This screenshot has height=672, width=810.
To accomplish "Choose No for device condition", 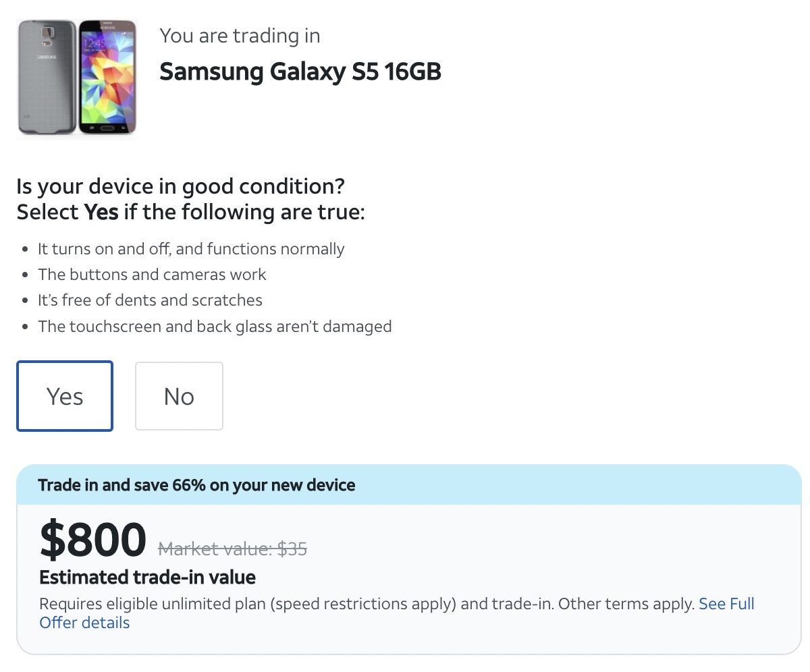I will click(x=179, y=396).
